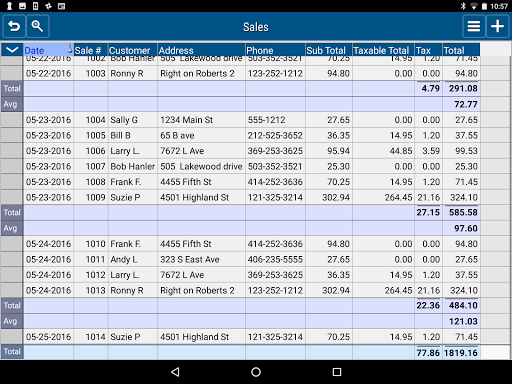
Task: Tap the Android home circle icon
Action: pyautogui.click(x=256, y=372)
